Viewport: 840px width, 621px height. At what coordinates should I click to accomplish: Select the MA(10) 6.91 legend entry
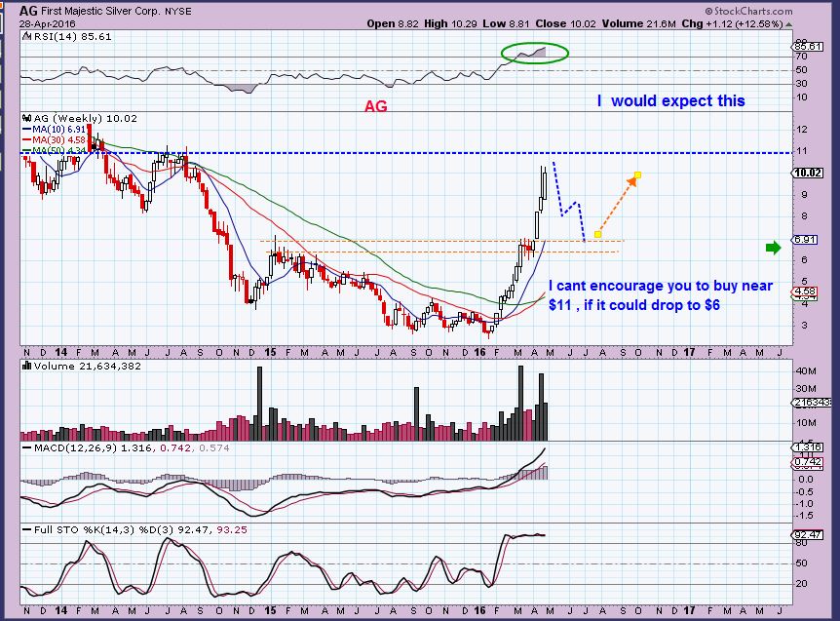[55, 129]
